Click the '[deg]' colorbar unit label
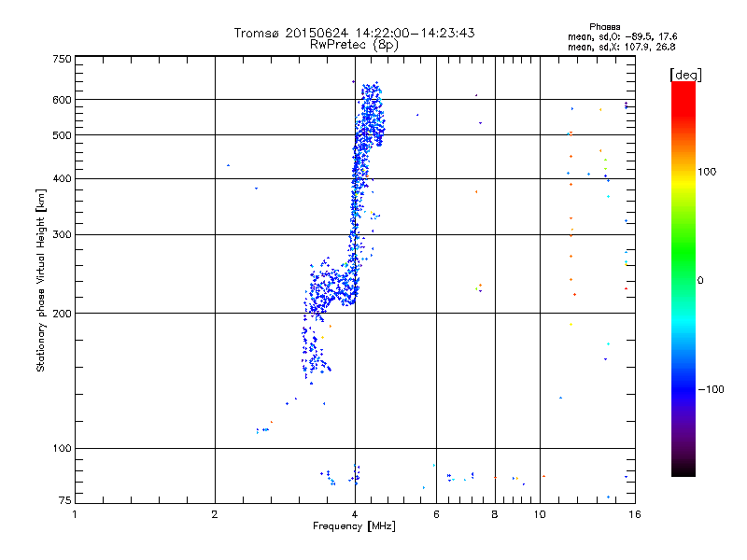This screenshot has width=747, height=560. (x=685, y=75)
